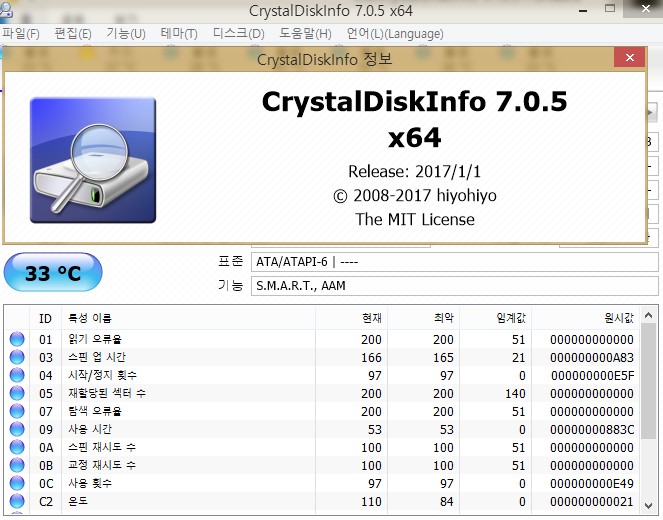Click raw value 000000000E49
Viewport: 663px width, 520px height.
coord(592,484)
